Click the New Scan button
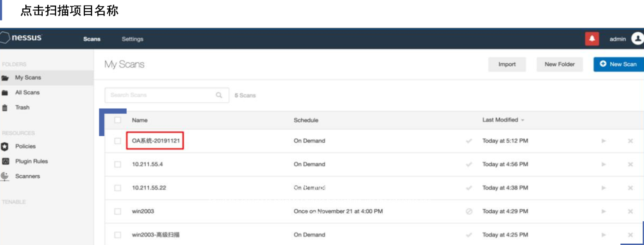644x245 pixels. [619, 64]
